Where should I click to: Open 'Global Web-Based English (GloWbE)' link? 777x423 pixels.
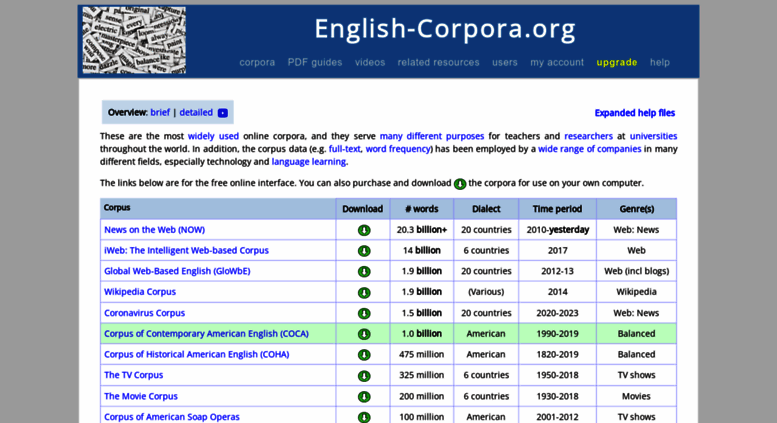(x=177, y=271)
